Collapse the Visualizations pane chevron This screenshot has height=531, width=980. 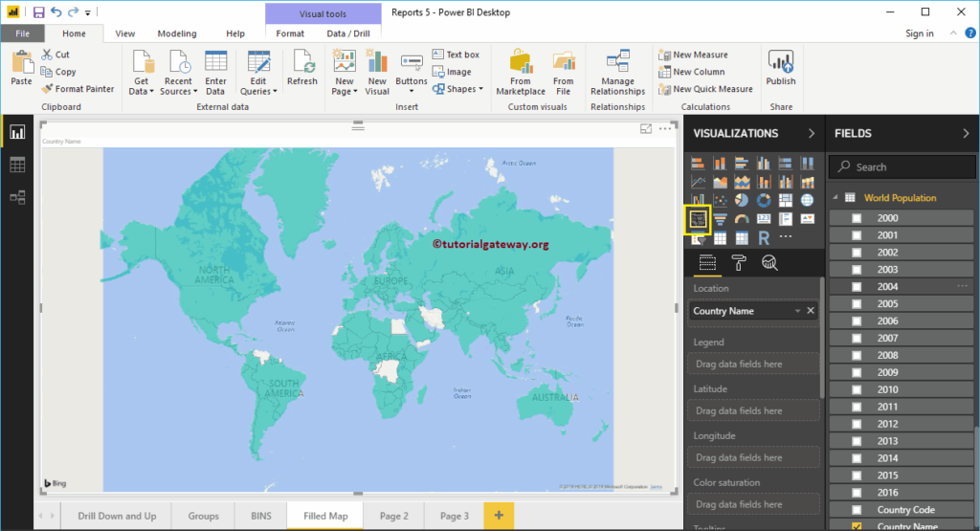coord(812,133)
